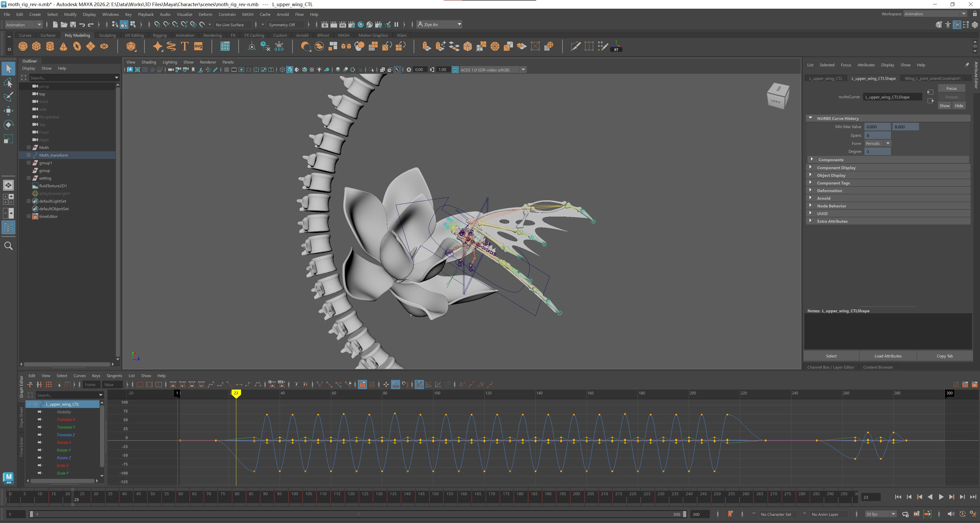Viewport: 980px width, 523px height.
Task: Expand the Moth node in Outliner
Action: pyautogui.click(x=29, y=147)
